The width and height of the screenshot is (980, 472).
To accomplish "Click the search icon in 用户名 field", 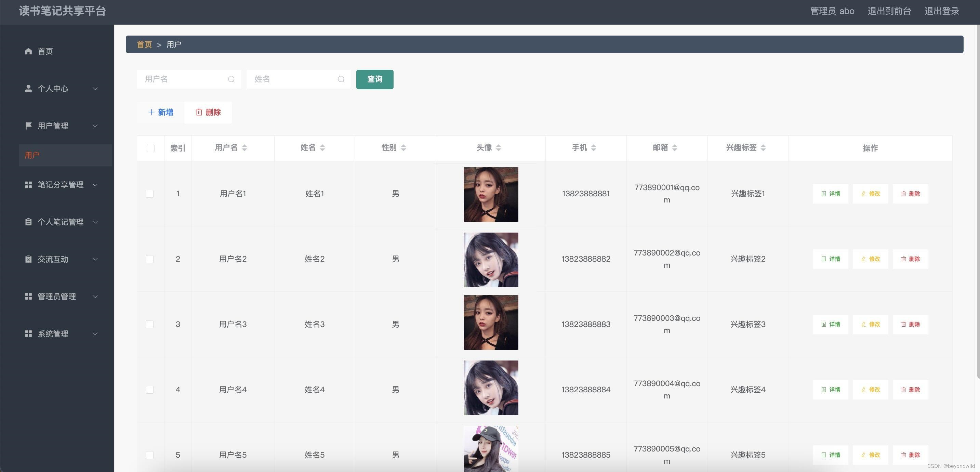I will [x=231, y=79].
